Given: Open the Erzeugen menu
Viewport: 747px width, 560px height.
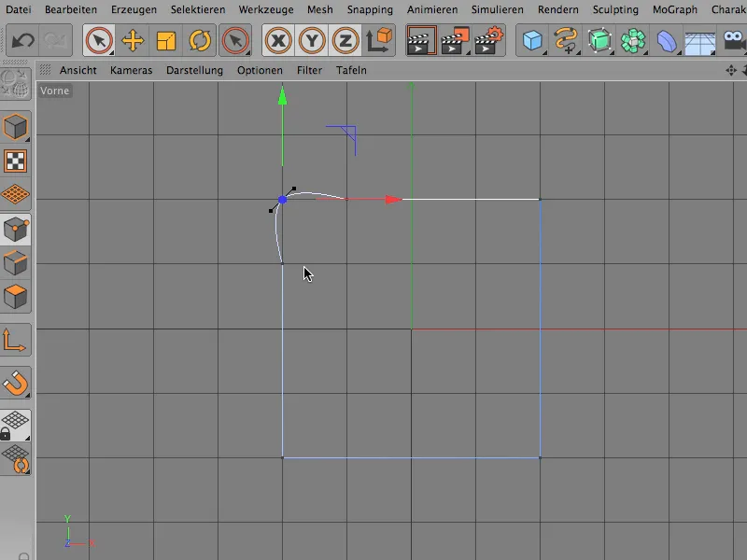Looking at the screenshot, I should click(x=134, y=9).
